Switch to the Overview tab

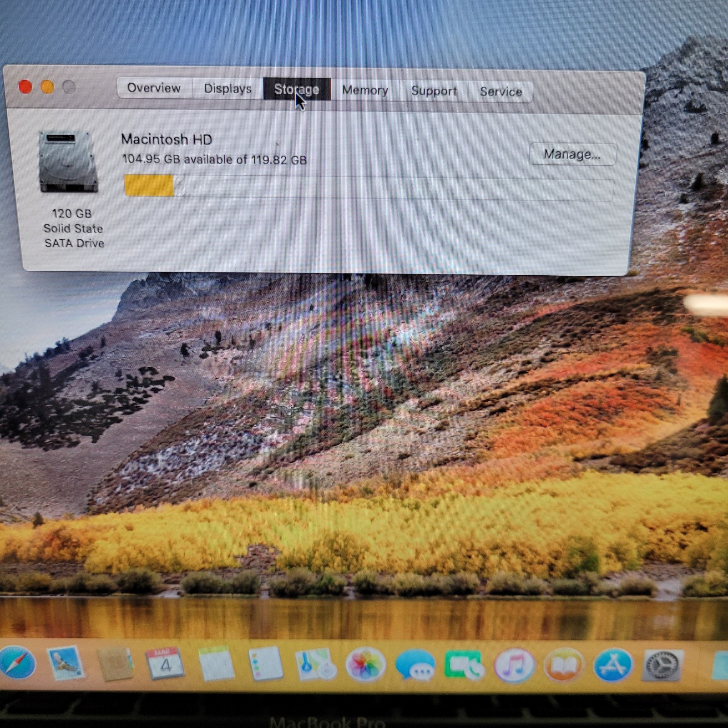click(x=154, y=88)
